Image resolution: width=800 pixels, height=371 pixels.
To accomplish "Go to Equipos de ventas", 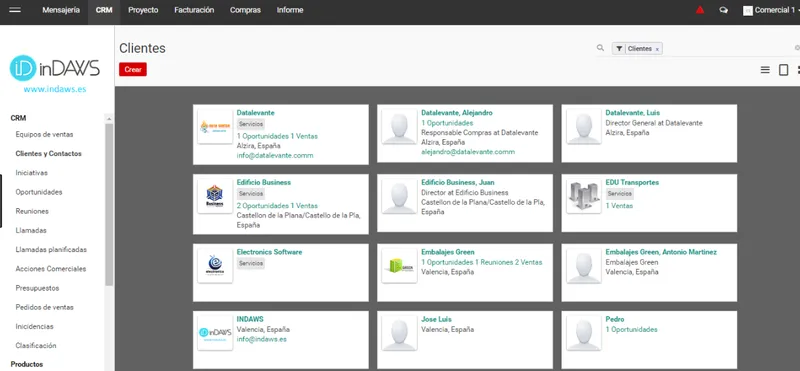I will [44, 135].
